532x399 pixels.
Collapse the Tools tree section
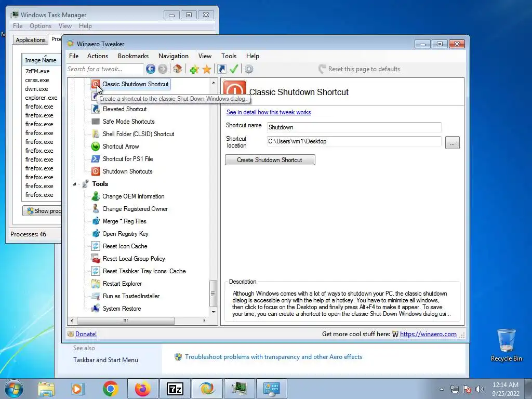pos(74,184)
